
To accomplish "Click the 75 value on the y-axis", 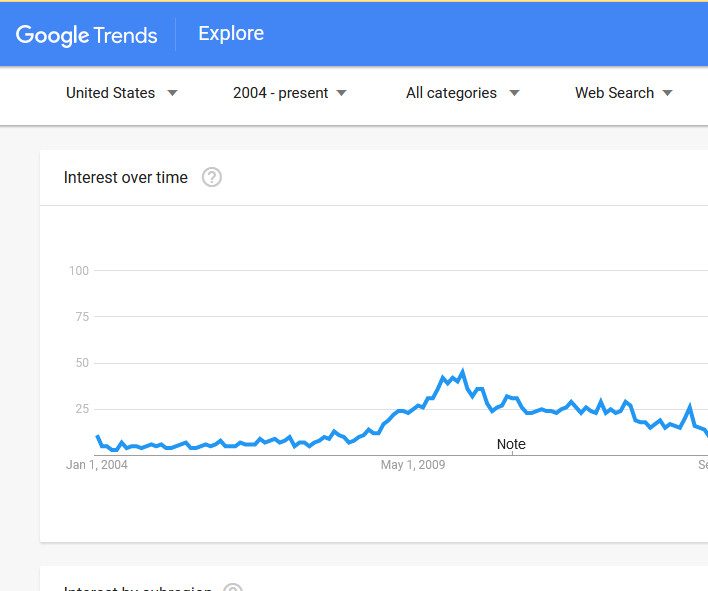I will (82, 317).
